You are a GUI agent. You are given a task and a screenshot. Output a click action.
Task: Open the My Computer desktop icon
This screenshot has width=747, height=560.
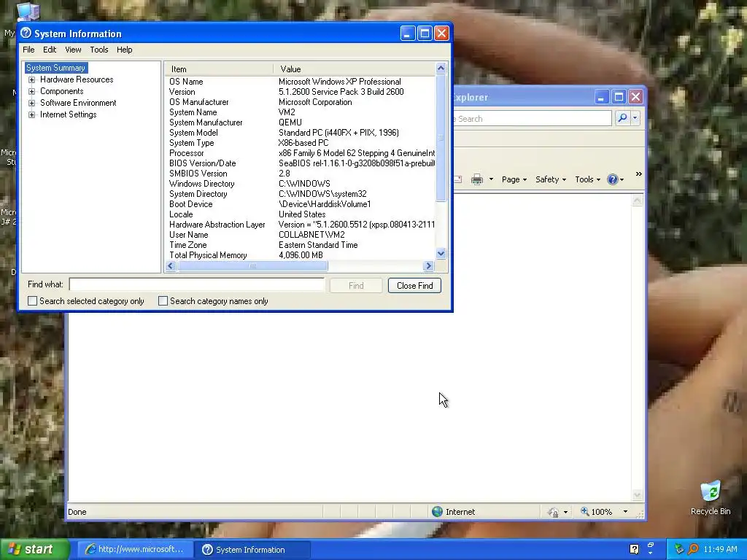28,12
